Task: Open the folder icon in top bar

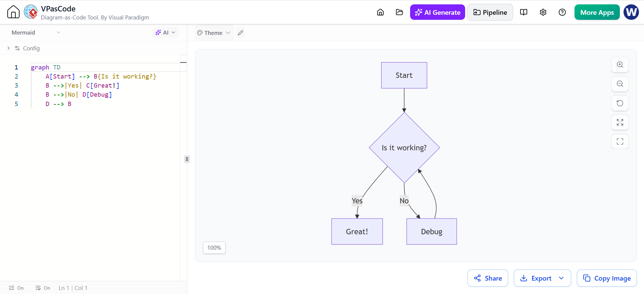Action: click(399, 12)
